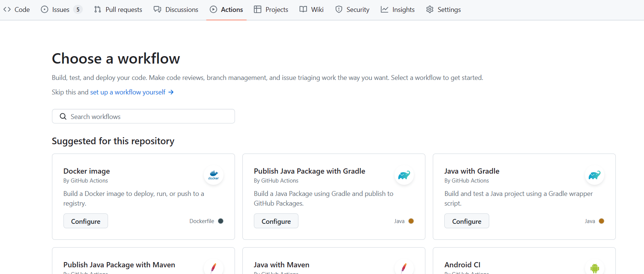The width and height of the screenshot is (644, 274).
Task: Click the Java with Gradle title
Action: point(472,171)
